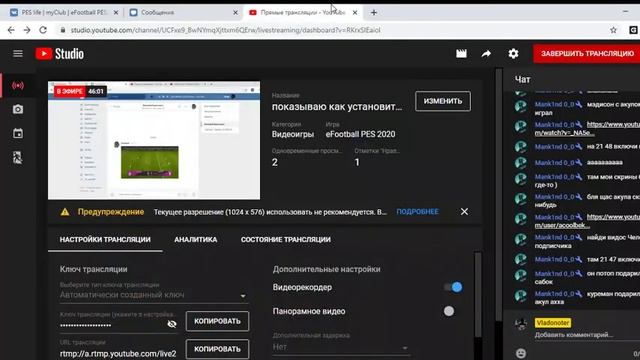The image size is (640, 360).
Task: Click the Завершить трансляцию button
Action: click(587, 53)
